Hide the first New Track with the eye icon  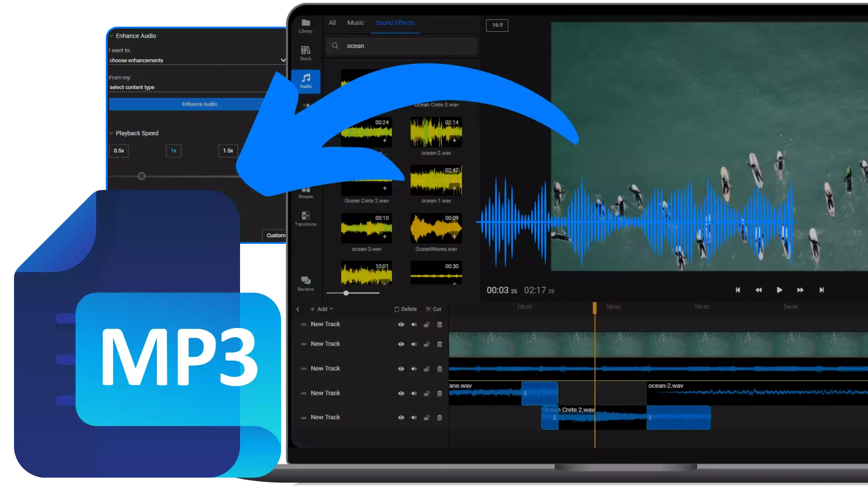coord(401,324)
